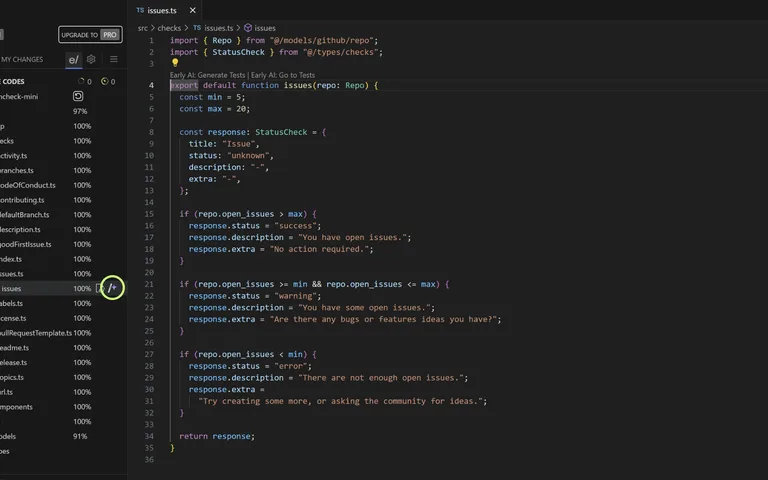Click the 97% coverage value
This screenshot has width=768, height=480.
tap(80, 111)
